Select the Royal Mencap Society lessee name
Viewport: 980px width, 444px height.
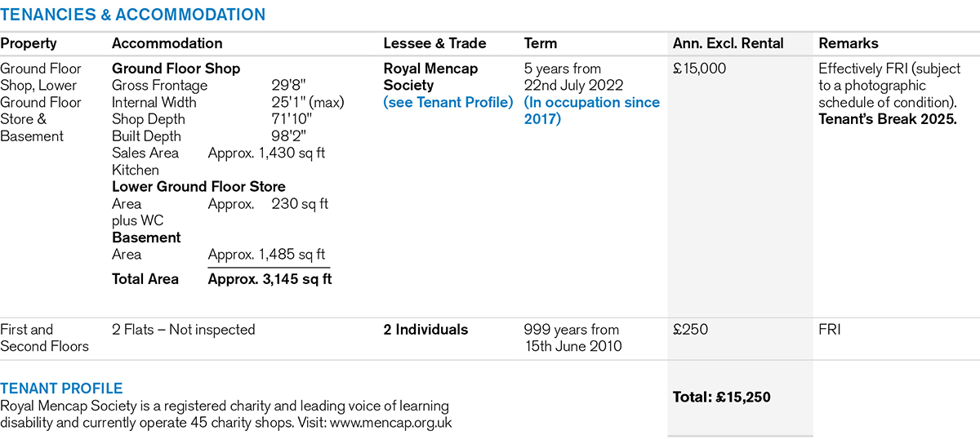coord(430,77)
